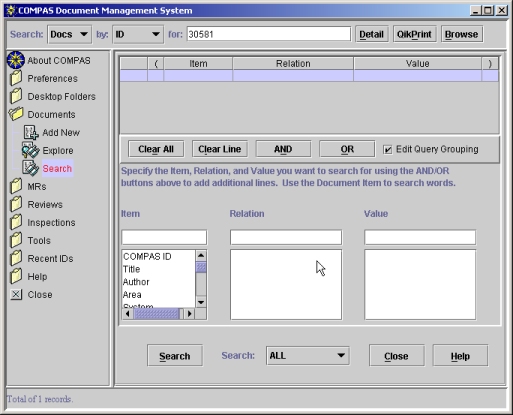
Task: Click the Detail button
Action: pos(371,34)
